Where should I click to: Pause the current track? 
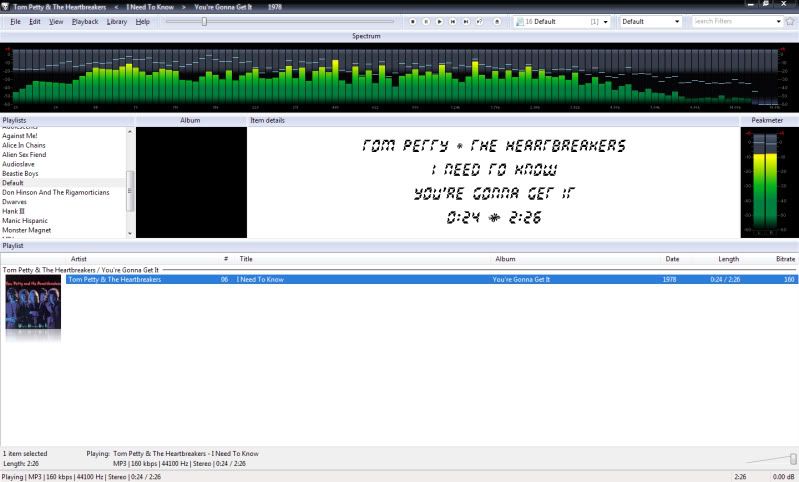[x=426, y=21]
